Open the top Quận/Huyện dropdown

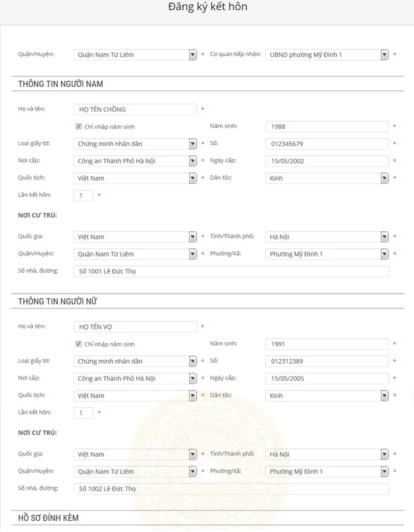(x=135, y=55)
